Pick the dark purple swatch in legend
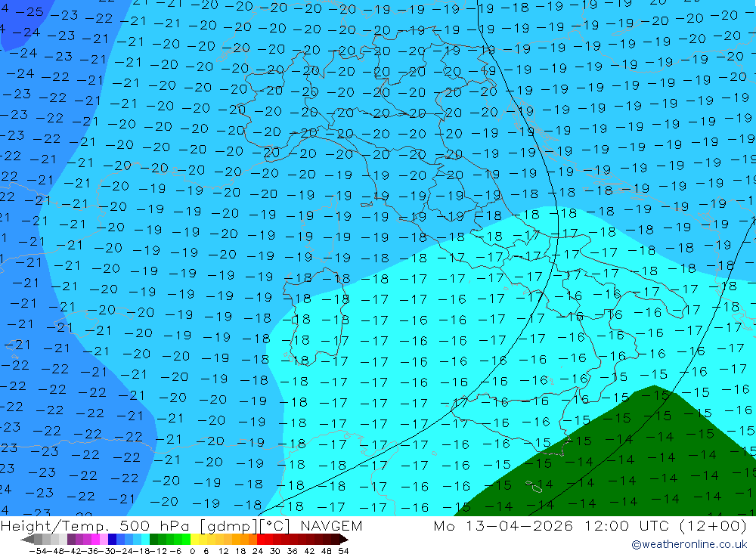756x554 pixels. (x=71, y=540)
